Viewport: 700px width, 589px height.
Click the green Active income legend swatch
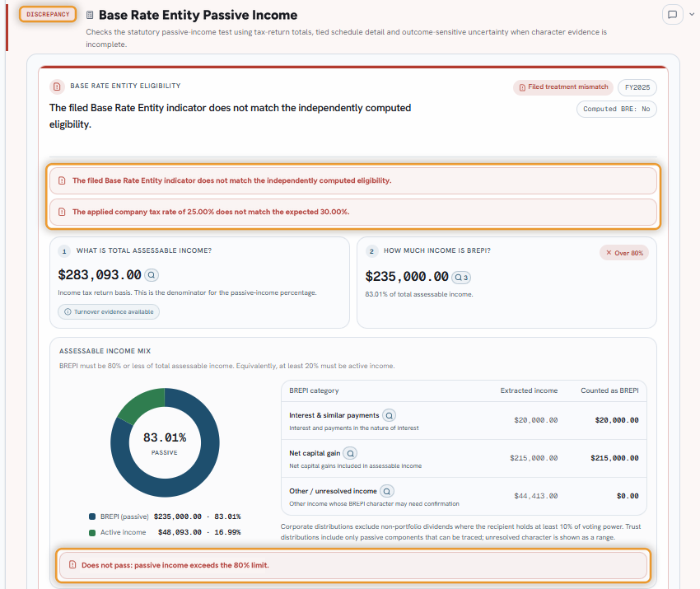pos(92,533)
